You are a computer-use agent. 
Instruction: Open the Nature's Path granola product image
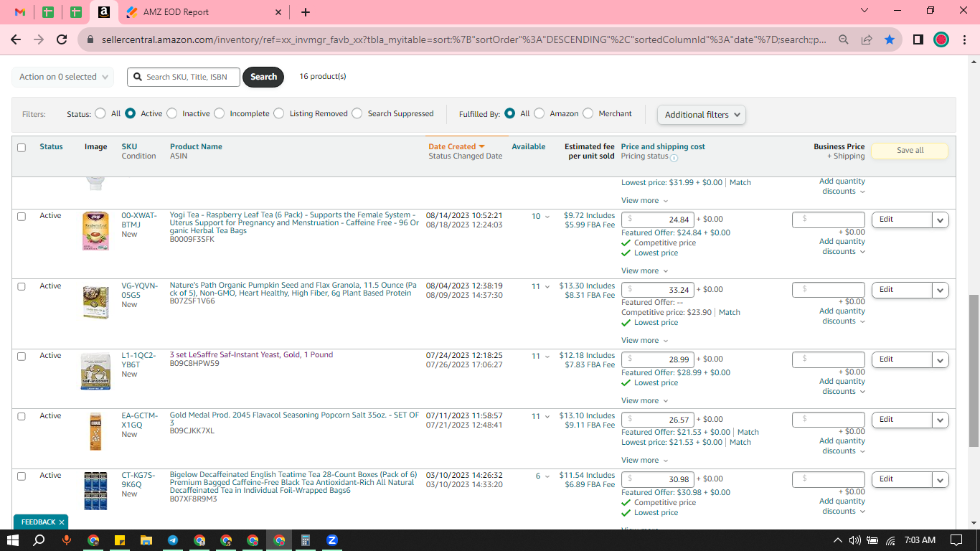pyautogui.click(x=95, y=302)
